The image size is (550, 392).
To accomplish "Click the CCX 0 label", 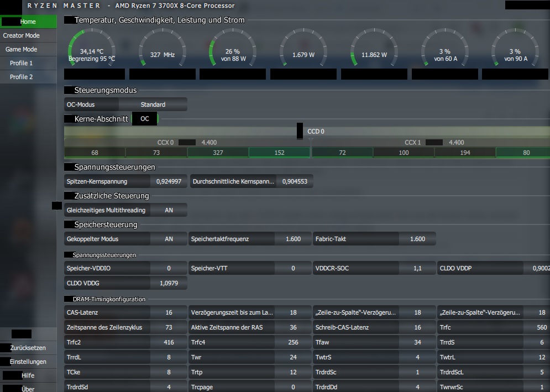I will [x=165, y=143].
